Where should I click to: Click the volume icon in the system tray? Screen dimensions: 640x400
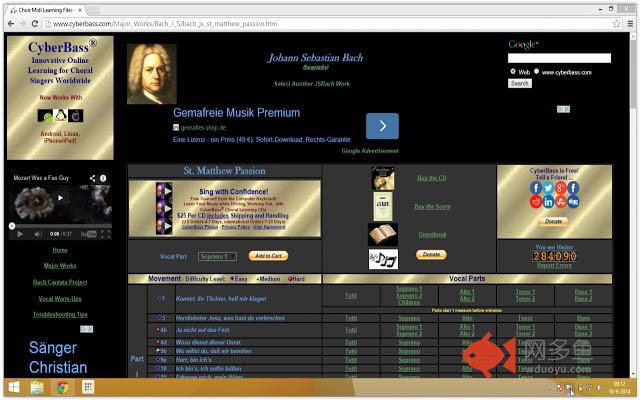point(599,387)
